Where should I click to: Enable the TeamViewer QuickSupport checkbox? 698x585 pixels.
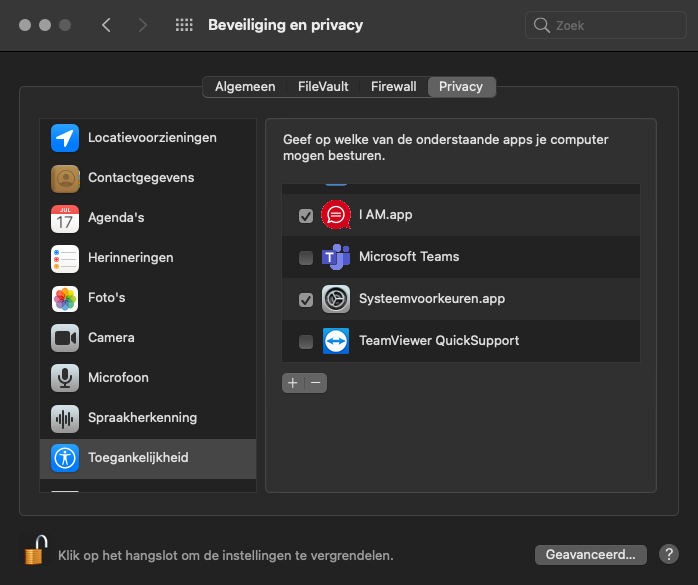pos(306,342)
